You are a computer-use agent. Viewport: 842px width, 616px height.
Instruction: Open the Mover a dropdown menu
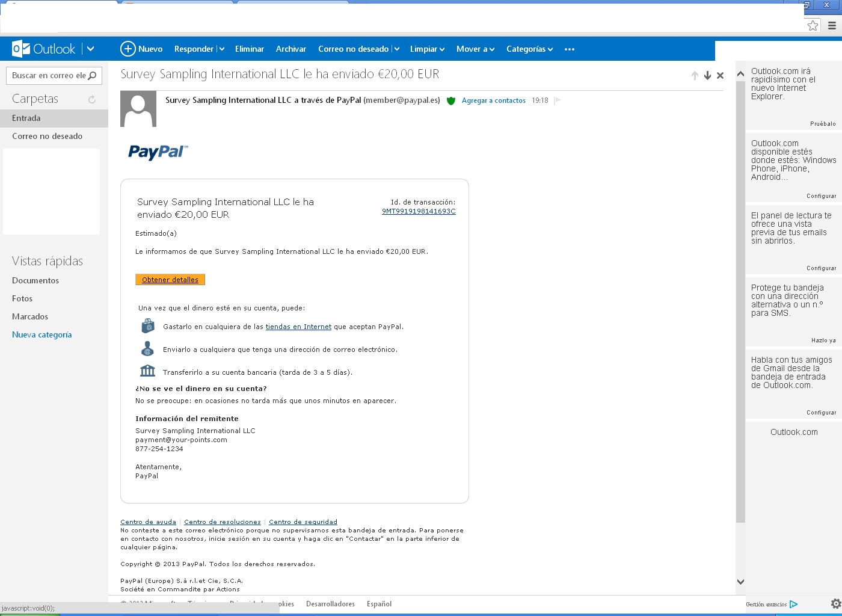(x=475, y=49)
